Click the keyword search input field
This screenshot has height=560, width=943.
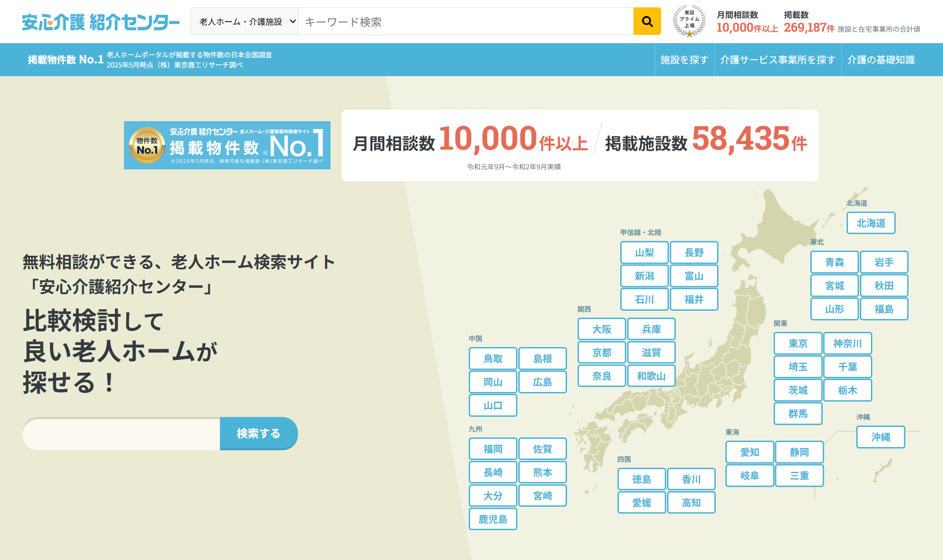click(459, 21)
